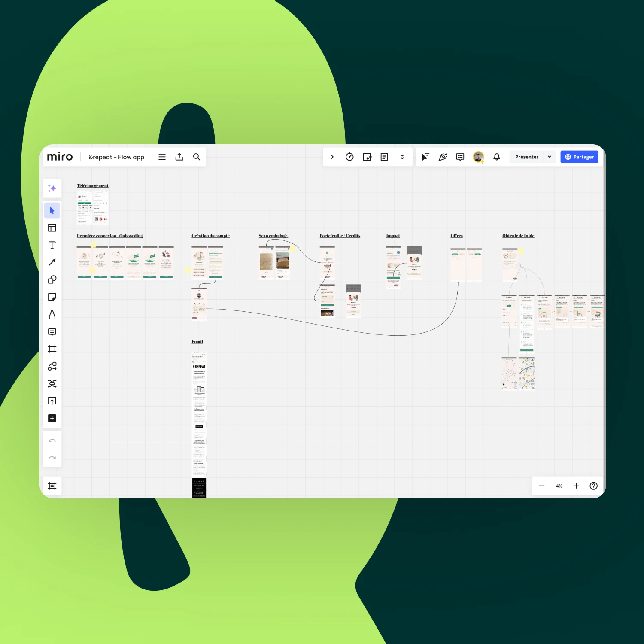This screenshot has width=644, height=644.
Task: Click the Présenter button
Action: pyautogui.click(x=526, y=157)
